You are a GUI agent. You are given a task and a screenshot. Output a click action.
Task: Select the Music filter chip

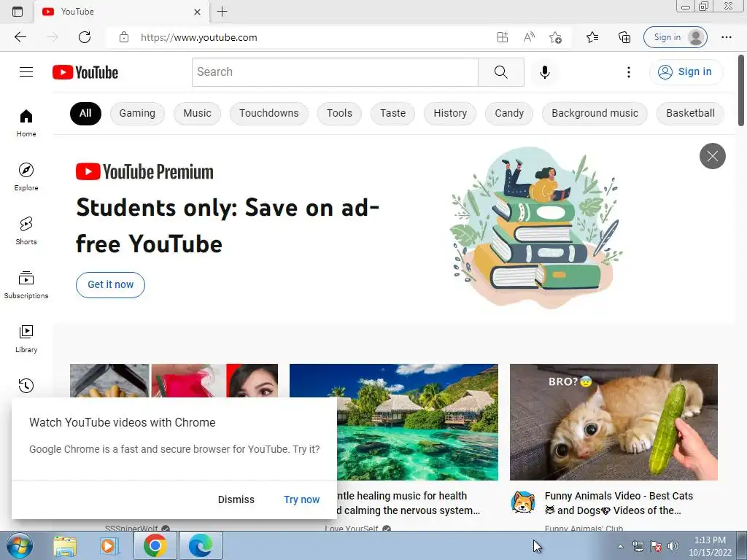click(x=197, y=113)
